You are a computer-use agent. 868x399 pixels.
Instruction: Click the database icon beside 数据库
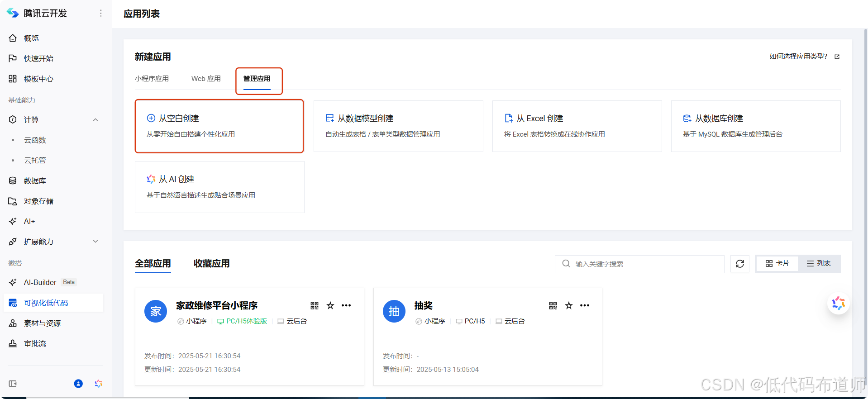pyautogui.click(x=13, y=180)
